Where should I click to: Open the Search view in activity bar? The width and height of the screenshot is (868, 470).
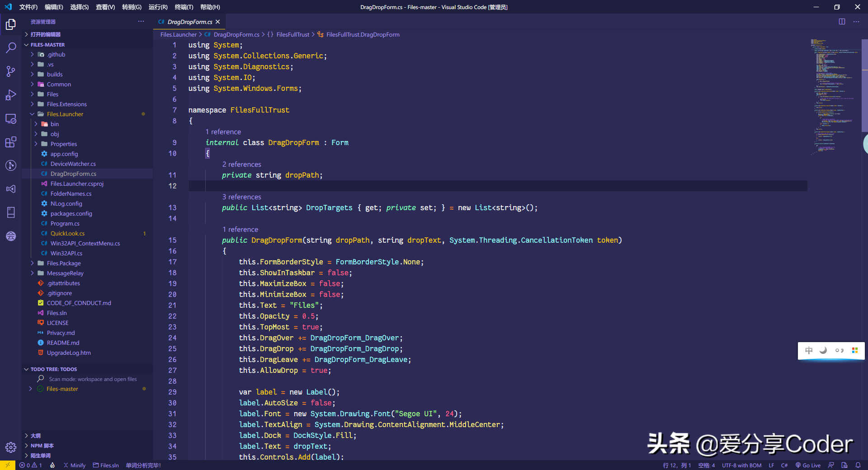click(11, 47)
